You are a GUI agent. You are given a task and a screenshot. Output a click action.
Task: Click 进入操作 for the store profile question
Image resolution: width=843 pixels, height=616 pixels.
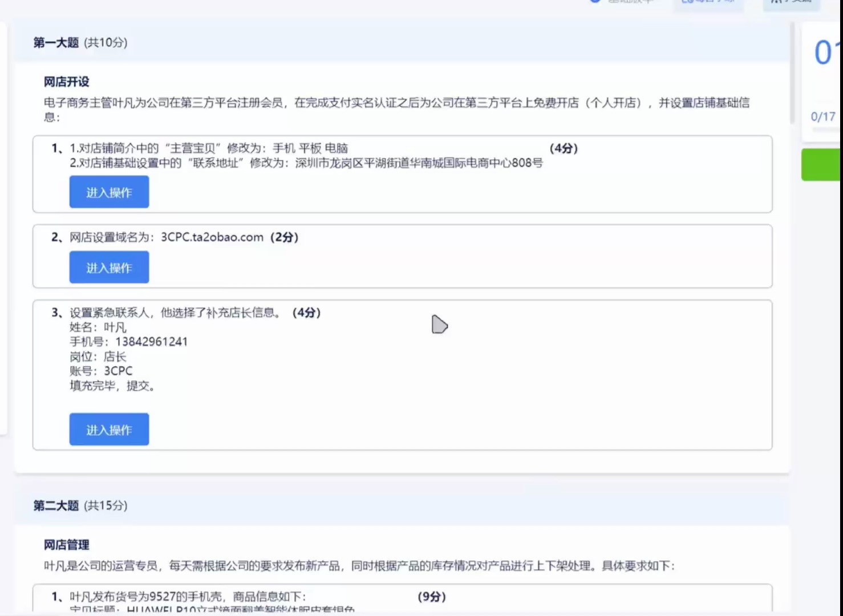(x=109, y=192)
